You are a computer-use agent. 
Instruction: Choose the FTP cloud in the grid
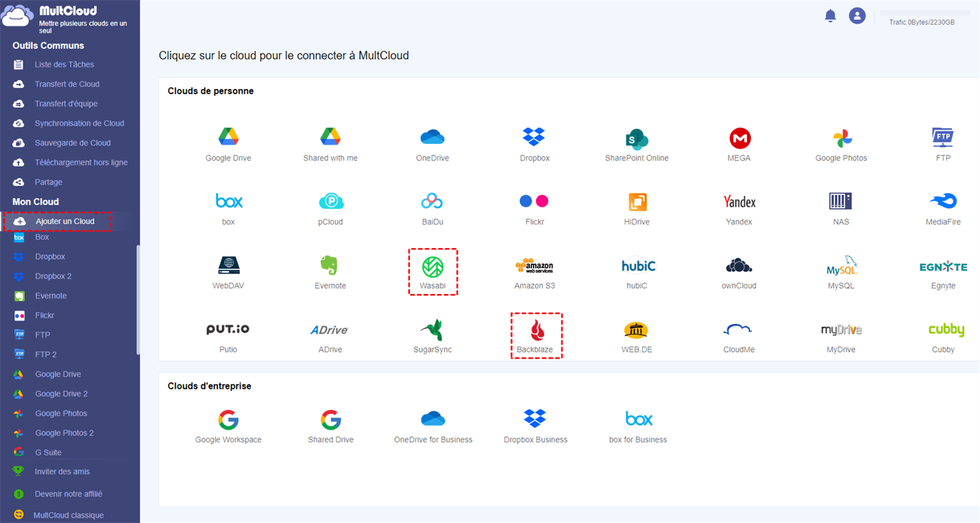943,144
